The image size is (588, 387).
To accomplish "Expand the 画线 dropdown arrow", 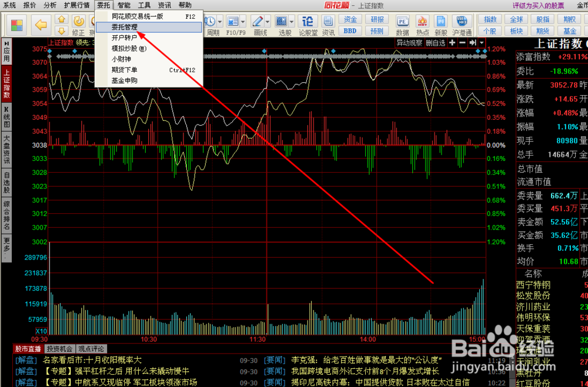I will (268, 21).
